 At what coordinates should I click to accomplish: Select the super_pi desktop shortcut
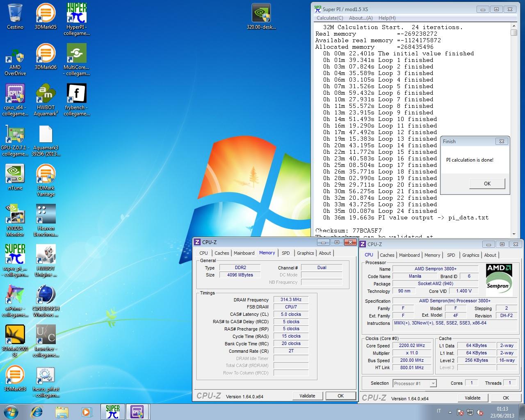tap(15, 261)
